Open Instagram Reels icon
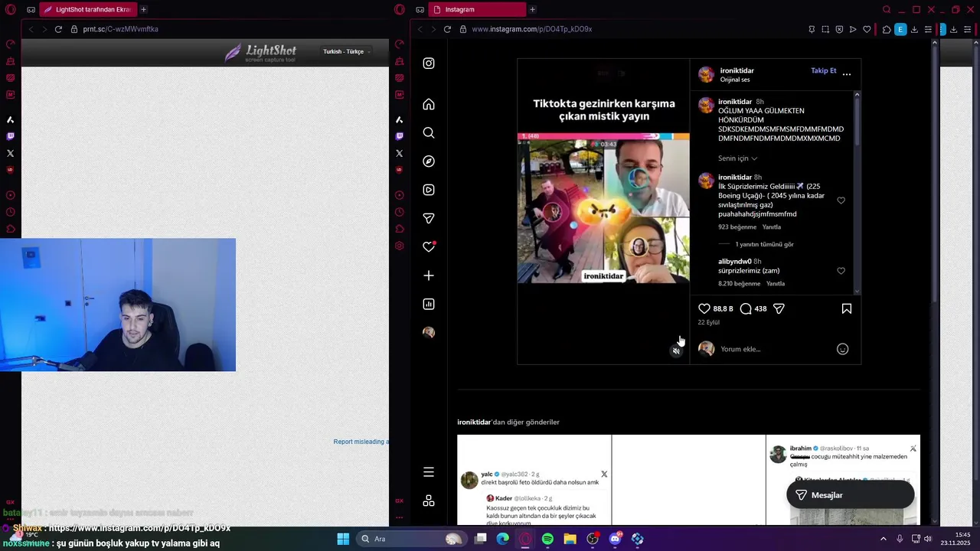 click(x=429, y=190)
